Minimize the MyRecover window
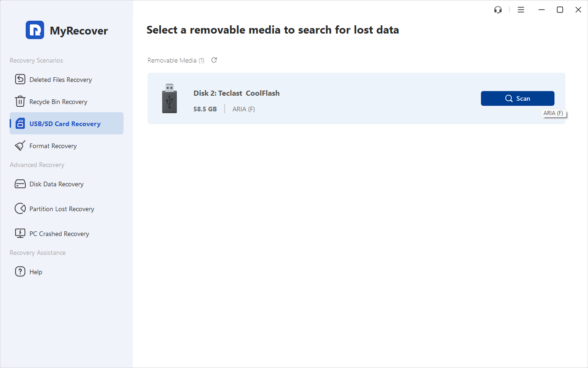 (542, 10)
